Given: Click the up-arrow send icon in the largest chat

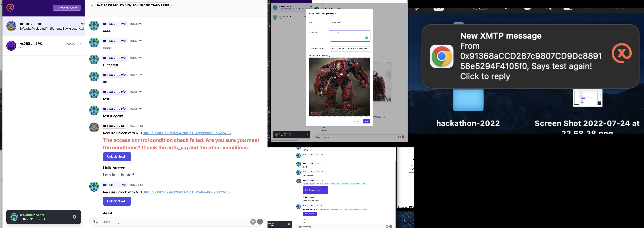Looking at the screenshot, I should [x=253, y=222].
